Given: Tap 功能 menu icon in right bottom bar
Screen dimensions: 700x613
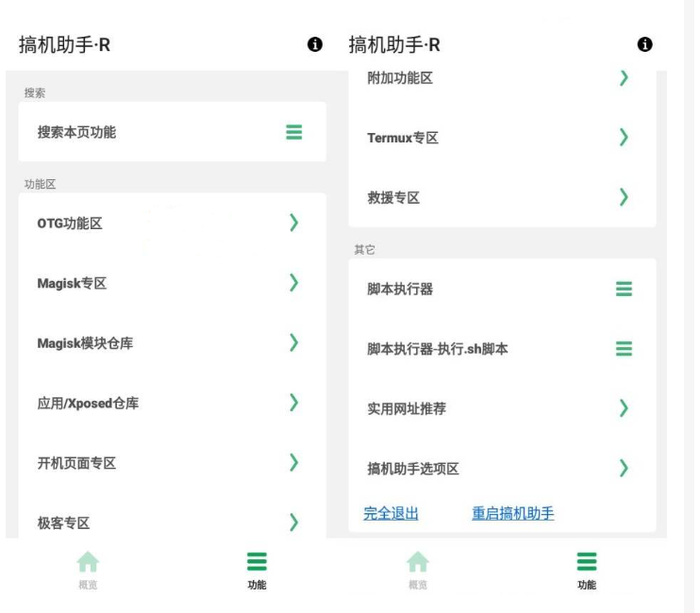Looking at the screenshot, I should 587,561.
